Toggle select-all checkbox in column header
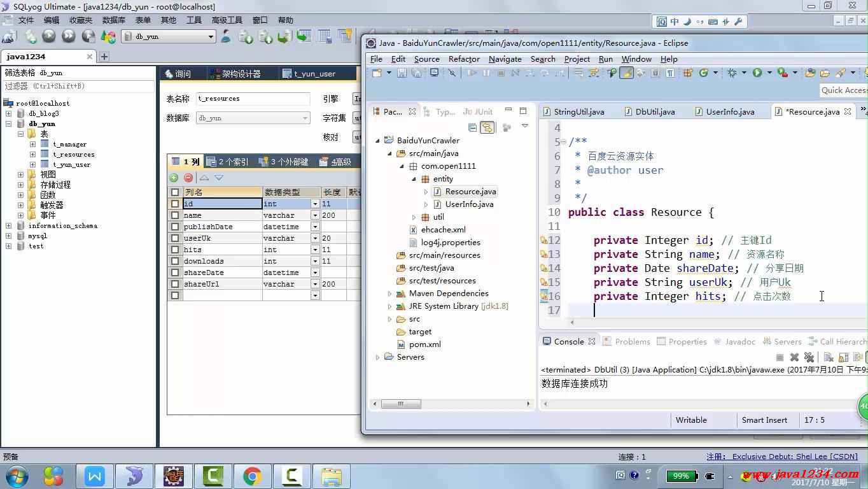868x489 pixels. (x=175, y=192)
